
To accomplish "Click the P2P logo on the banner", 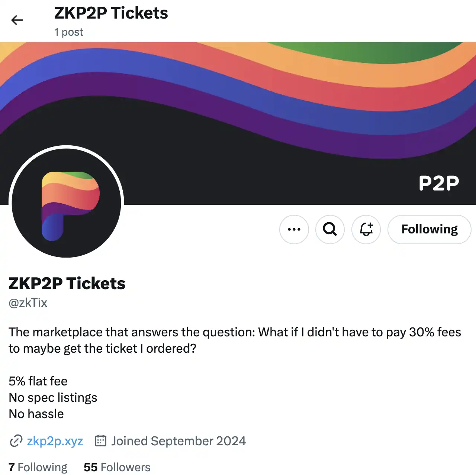I will pyautogui.click(x=439, y=183).
